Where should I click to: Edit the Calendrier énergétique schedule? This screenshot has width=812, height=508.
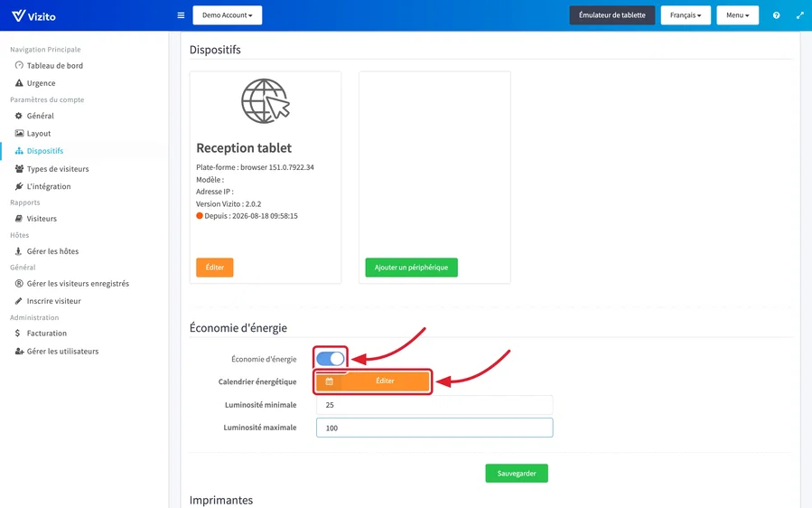point(373,381)
